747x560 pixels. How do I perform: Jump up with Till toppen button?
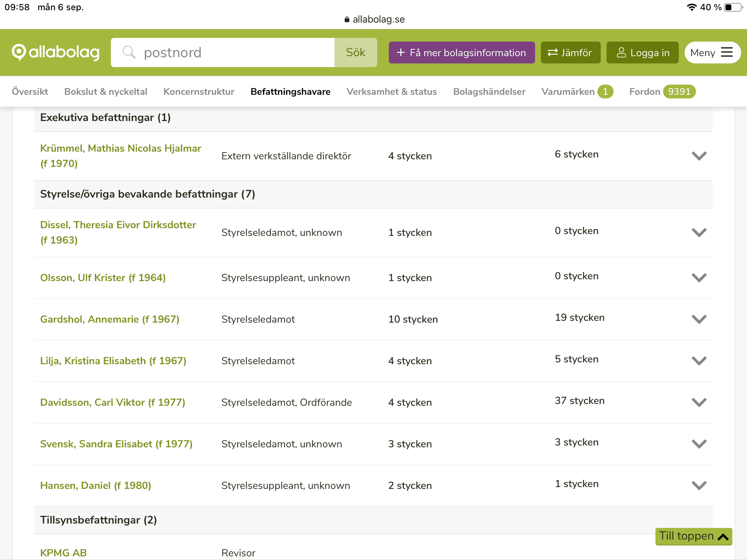(x=694, y=536)
